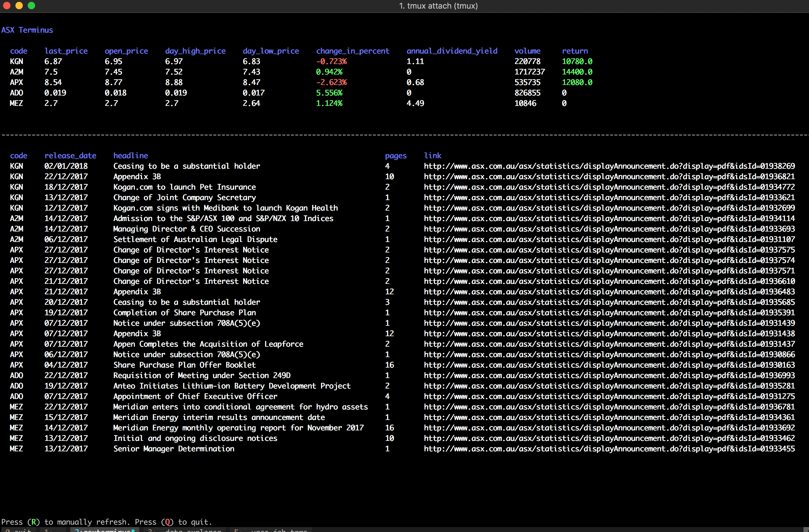Click the change_in_percent column header
Image resolution: width=809 pixels, height=532 pixels.
click(x=352, y=51)
